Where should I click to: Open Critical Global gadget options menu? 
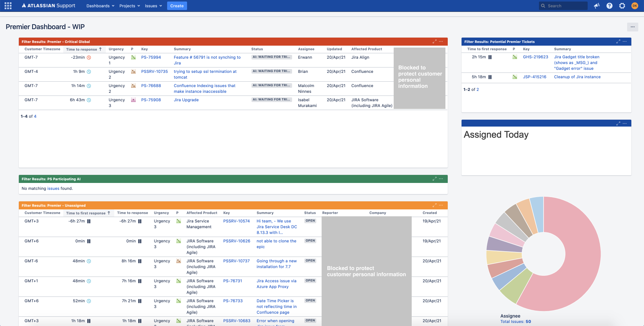441,41
